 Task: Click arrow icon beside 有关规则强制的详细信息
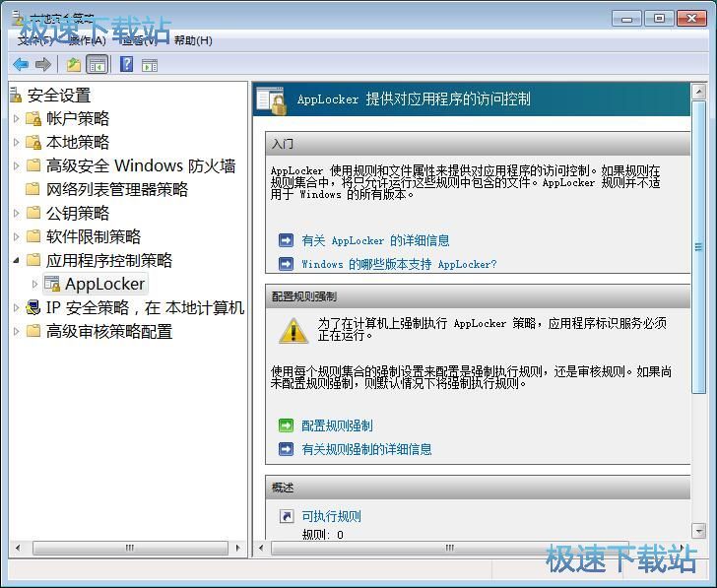click(x=287, y=449)
